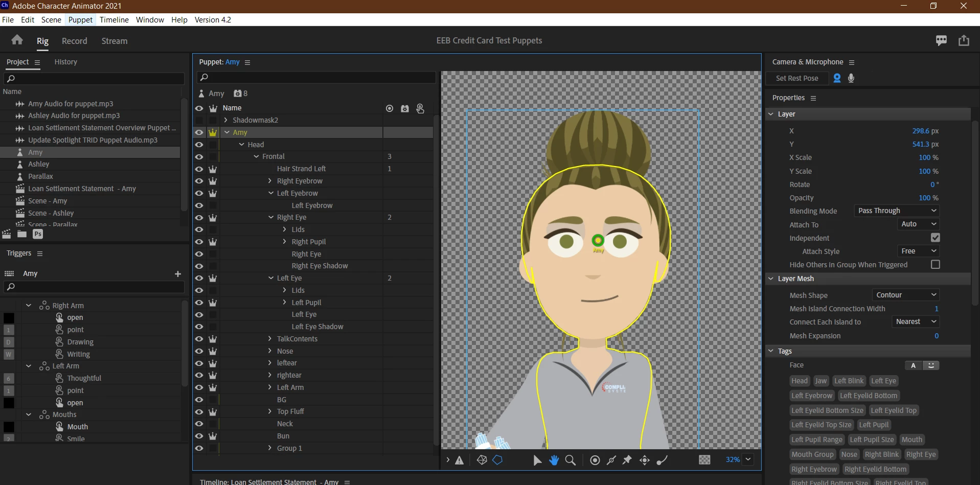
Task: Uncheck the Independent checkbox
Action: [936, 238]
